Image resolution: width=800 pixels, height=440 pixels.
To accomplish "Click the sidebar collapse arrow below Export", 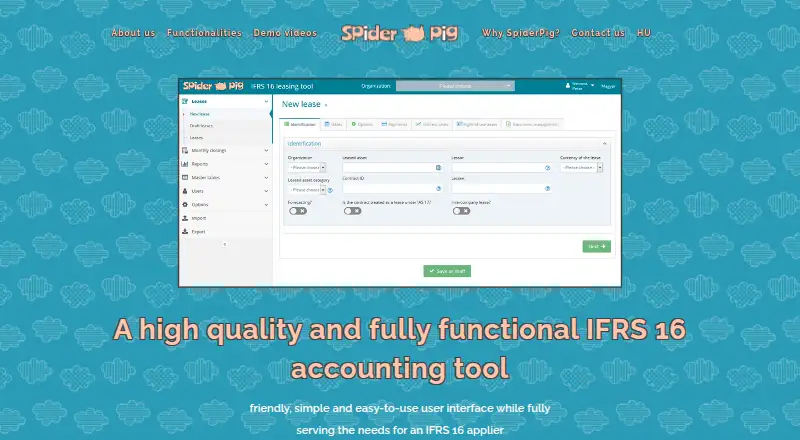I will click(224, 245).
